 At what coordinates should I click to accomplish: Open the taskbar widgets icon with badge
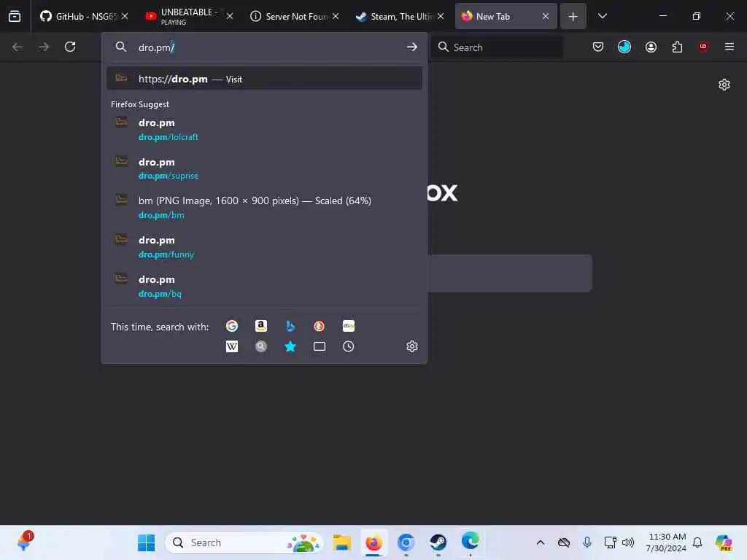(x=24, y=542)
